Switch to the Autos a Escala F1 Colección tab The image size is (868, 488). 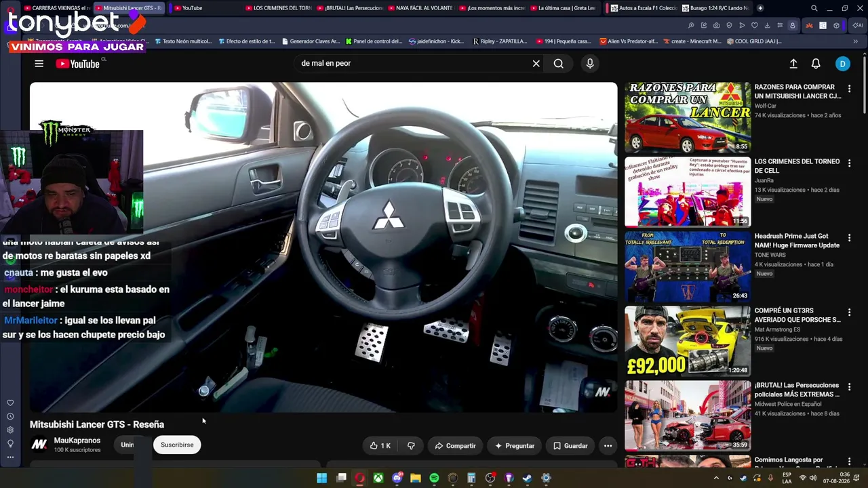(643, 8)
